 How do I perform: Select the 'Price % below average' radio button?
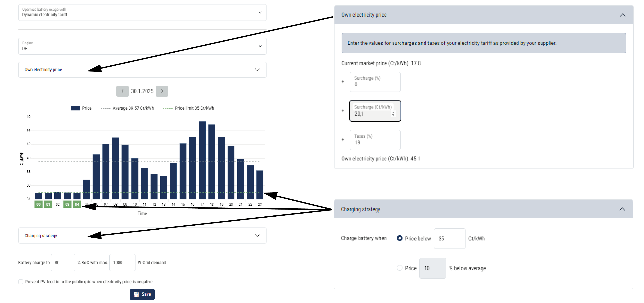pyautogui.click(x=399, y=268)
